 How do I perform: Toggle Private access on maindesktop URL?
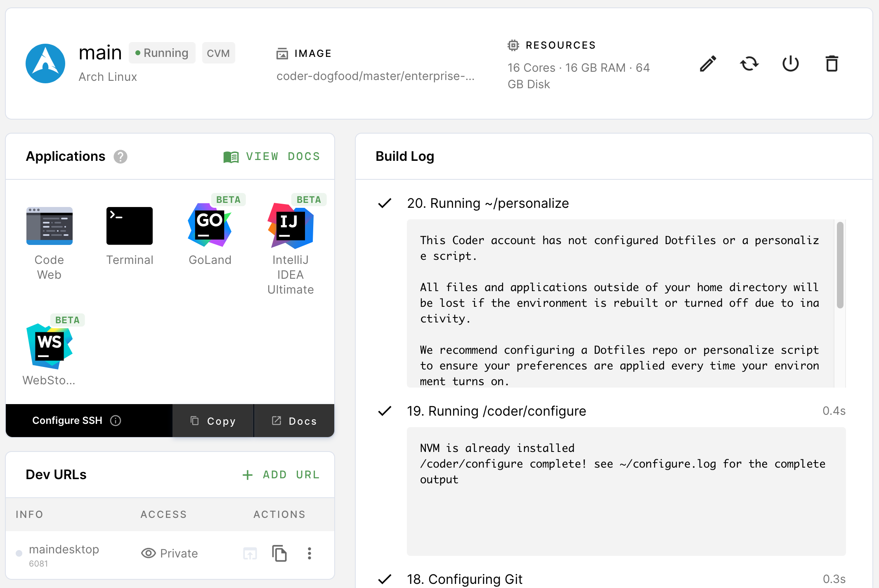pyautogui.click(x=169, y=553)
